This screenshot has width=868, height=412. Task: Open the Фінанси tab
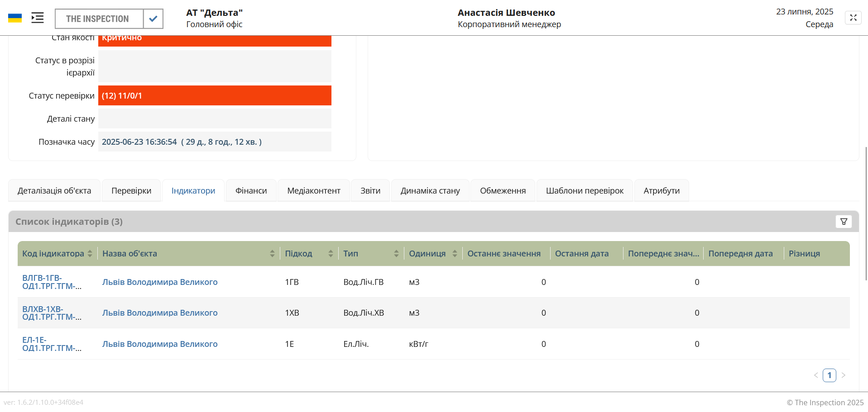pos(251,191)
